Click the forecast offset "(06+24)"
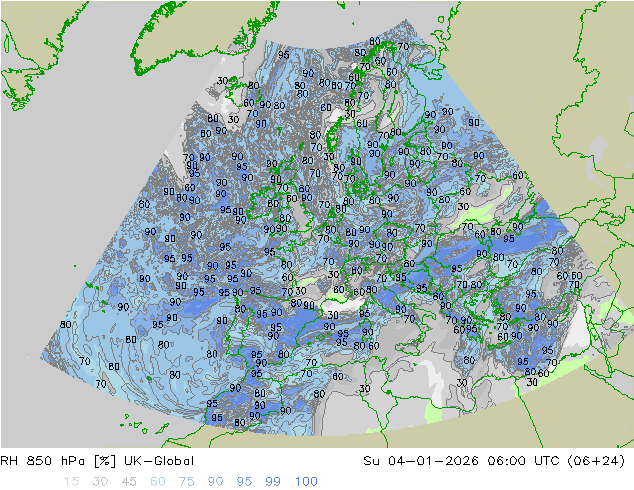 click(x=596, y=461)
